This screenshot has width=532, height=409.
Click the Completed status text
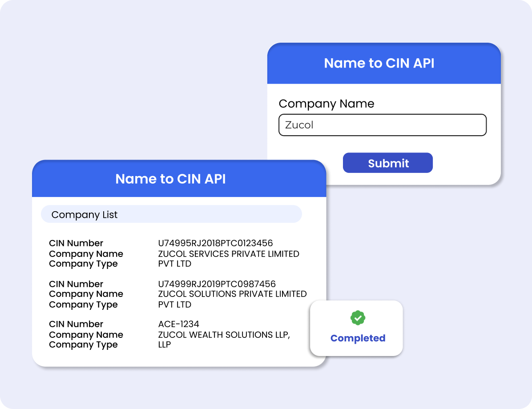pyautogui.click(x=358, y=338)
